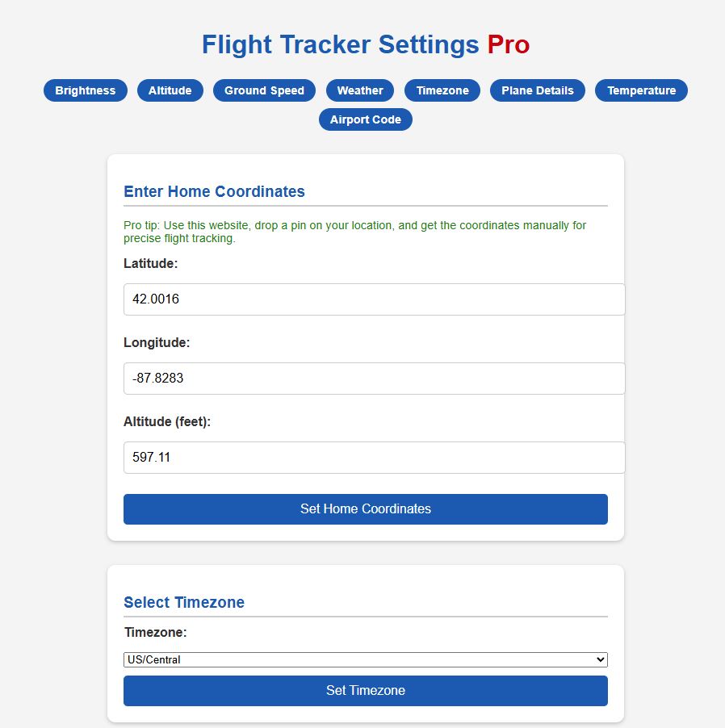Open the Temperature settings section

pos(641,90)
